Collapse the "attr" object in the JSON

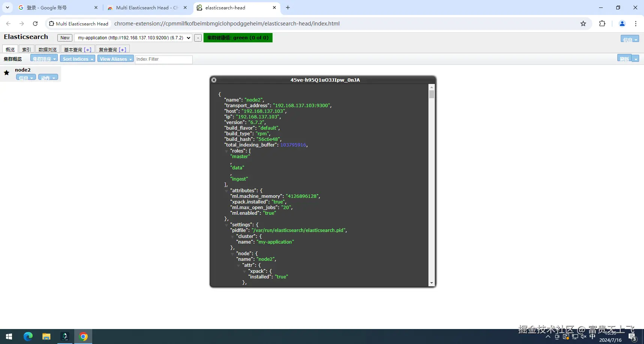(238, 265)
